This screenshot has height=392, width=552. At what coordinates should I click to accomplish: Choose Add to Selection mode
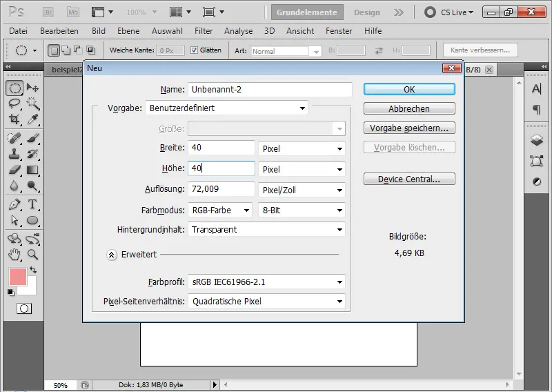pyautogui.click(x=66, y=50)
